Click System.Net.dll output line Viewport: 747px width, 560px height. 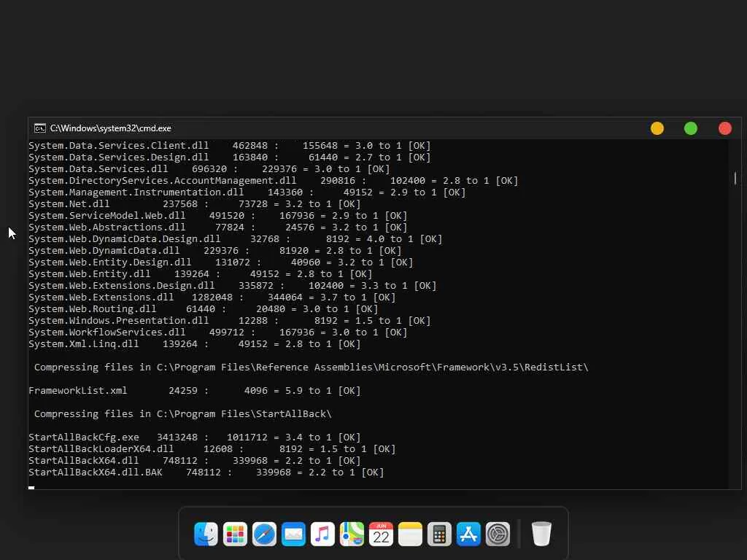click(194, 204)
